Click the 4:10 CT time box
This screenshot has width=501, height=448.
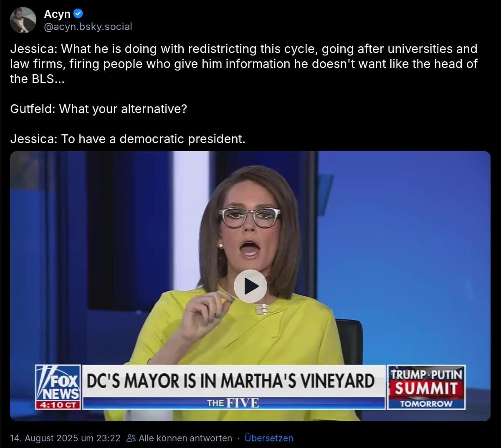point(58,405)
